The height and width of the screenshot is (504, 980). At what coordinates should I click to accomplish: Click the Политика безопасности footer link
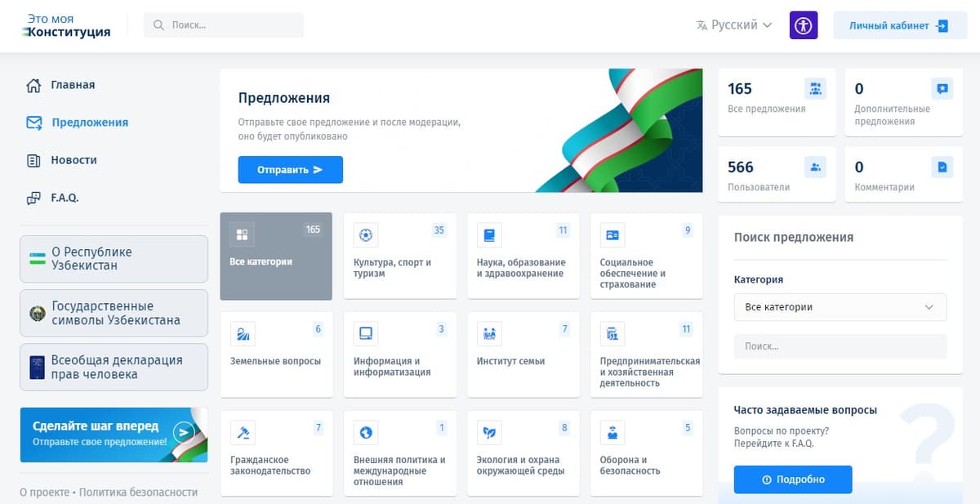tap(139, 493)
